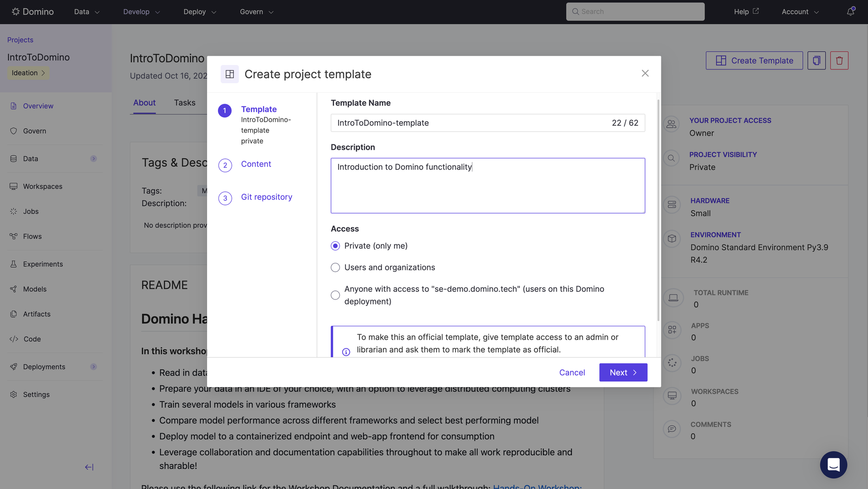This screenshot has width=868, height=489.
Task: Open the chat support bubble icon
Action: point(833,465)
